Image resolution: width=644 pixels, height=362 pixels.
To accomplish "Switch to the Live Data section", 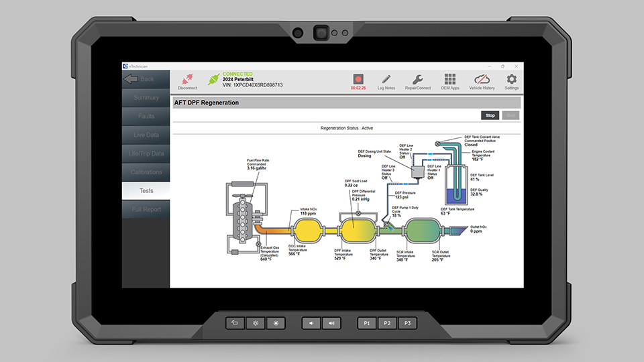I will pos(146,135).
